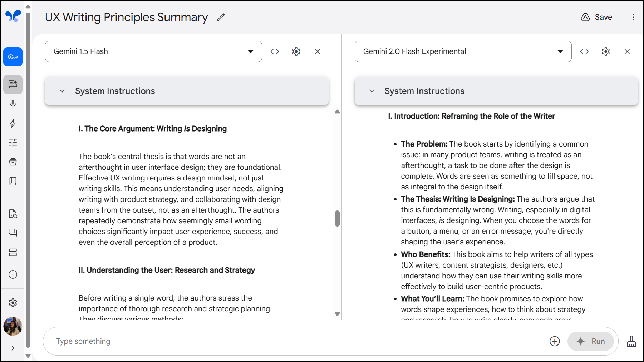Get code for the Gemini 1.5 Flash panel
This screenshot has width=644, height=362.
pyautogui.click(x=275, y=51)
